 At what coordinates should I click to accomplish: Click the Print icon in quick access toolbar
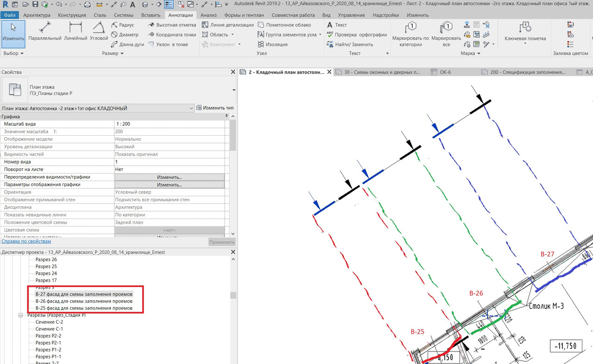point(88,5)
